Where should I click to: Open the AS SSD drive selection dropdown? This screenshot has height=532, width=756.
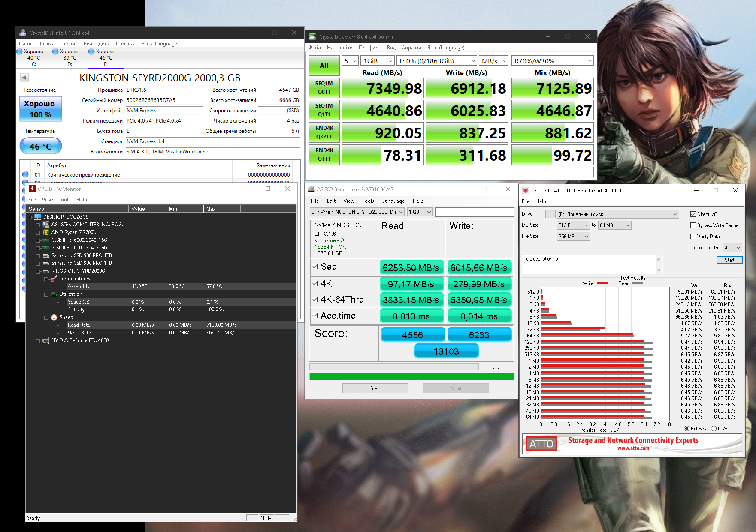click(x=357, y=212)
